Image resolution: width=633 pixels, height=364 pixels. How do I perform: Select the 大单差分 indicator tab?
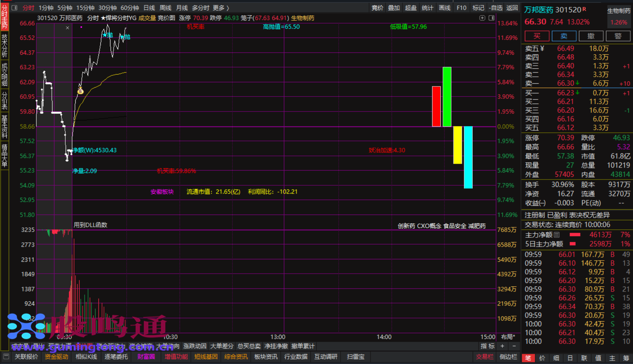pos(222,346)
